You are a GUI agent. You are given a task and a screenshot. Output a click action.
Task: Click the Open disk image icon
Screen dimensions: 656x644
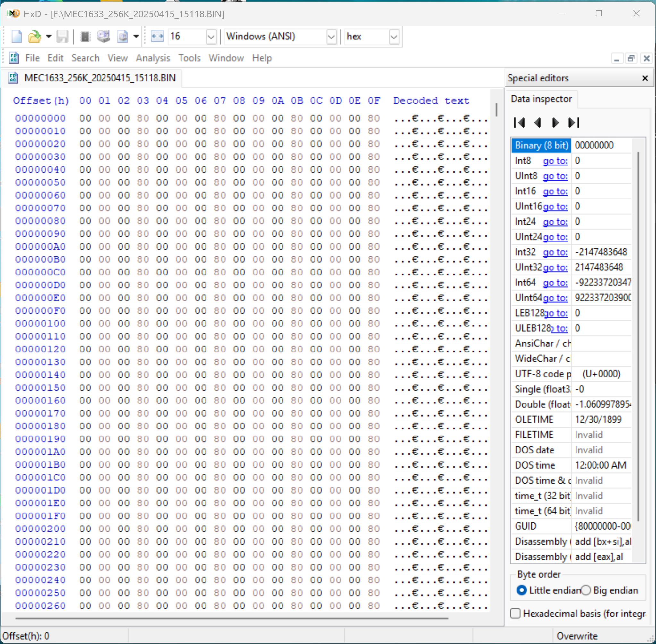(122, 37)
